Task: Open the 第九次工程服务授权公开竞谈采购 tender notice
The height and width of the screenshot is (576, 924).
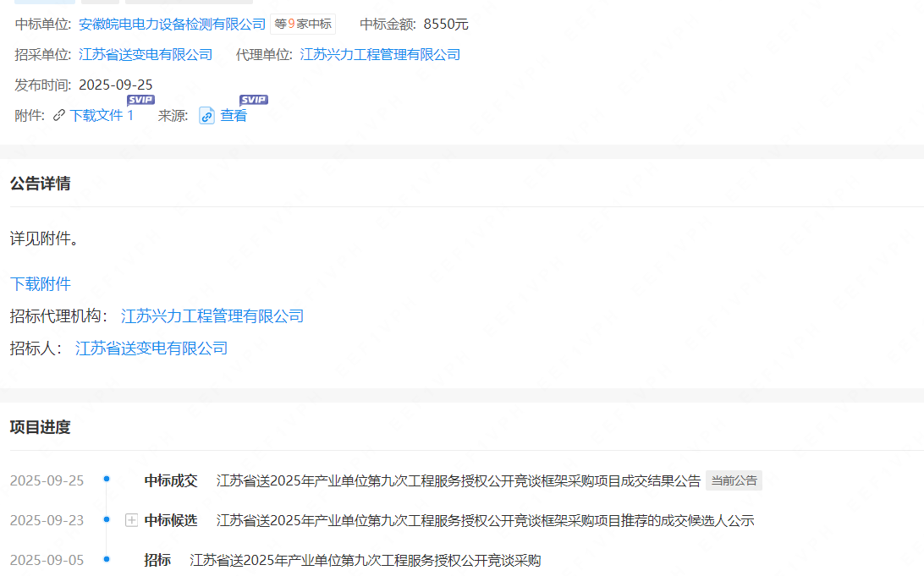Action: [x=366, y=560]
